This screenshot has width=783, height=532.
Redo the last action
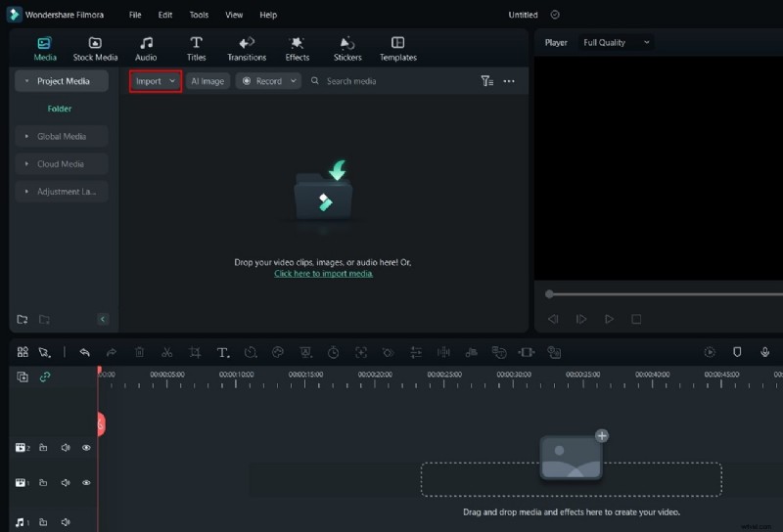pos(112,352)
